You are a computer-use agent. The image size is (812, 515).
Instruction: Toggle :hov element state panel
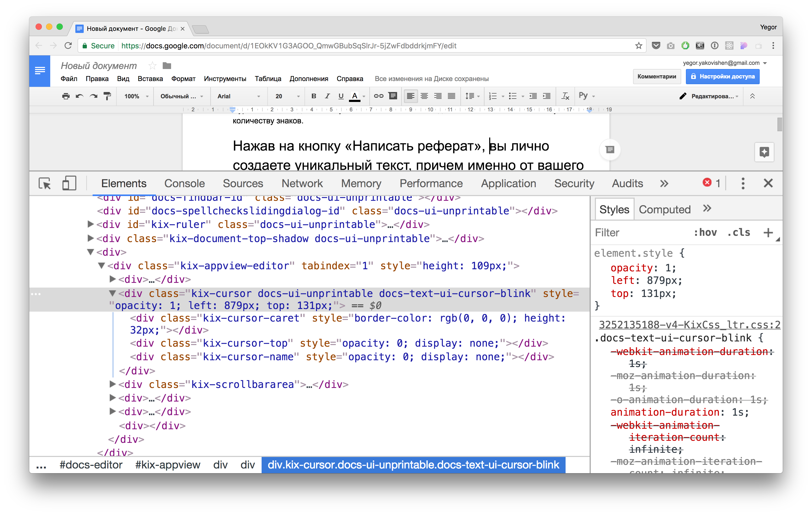click(x=705, y=233)
